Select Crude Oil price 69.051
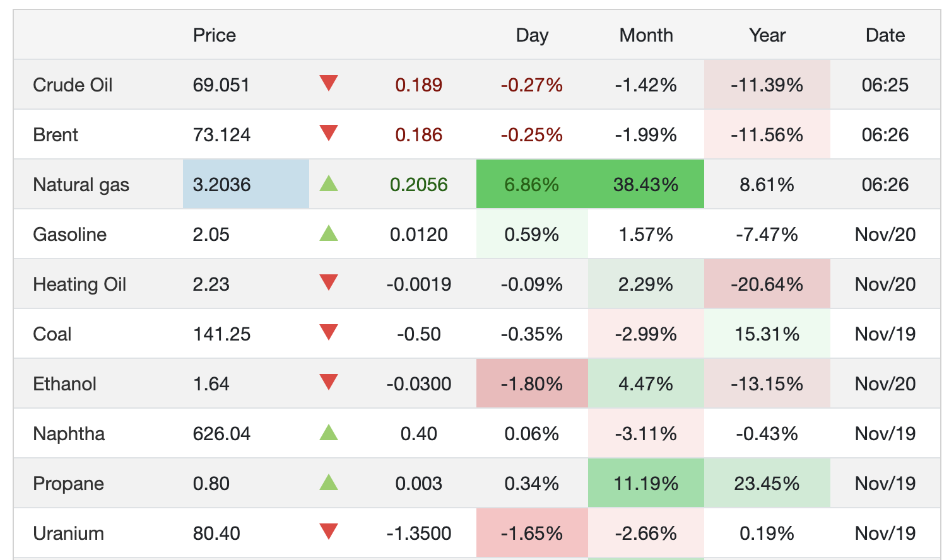Viewport: 949px width, 560px height. pos(221,85)
